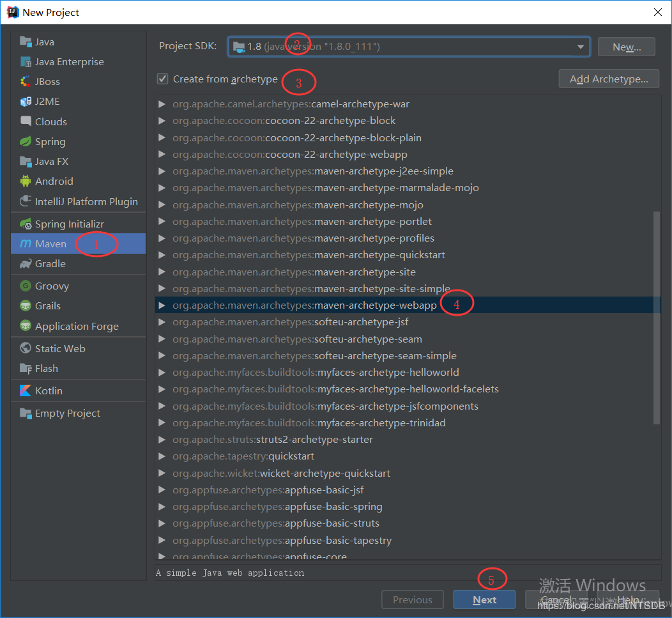Screen dimensions: 672x618
Task: Select Static Web project type
Action: click(x=79, y=348)
